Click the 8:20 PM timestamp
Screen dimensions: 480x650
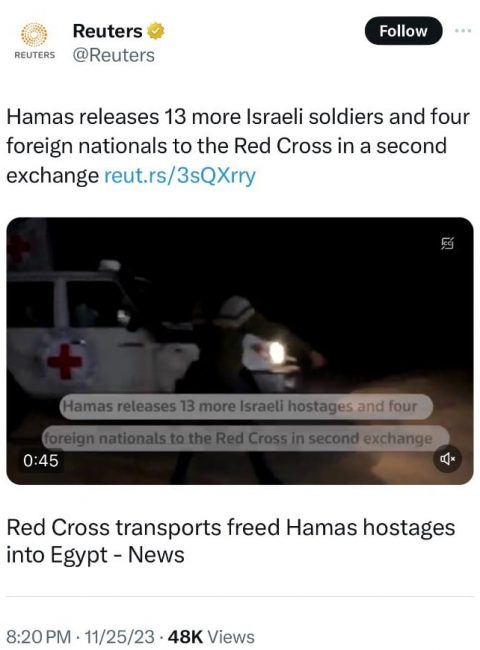click(36, 637)
